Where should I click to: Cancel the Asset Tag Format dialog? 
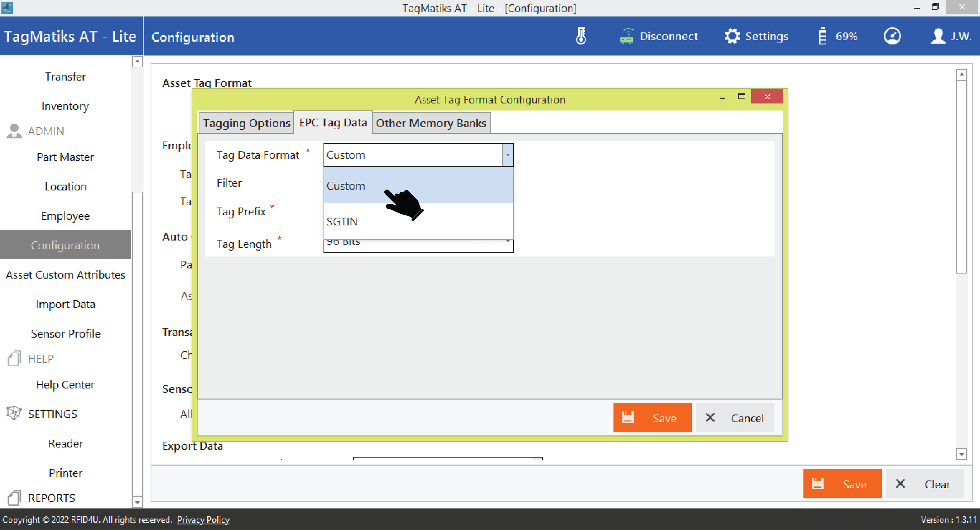[735, 418]
